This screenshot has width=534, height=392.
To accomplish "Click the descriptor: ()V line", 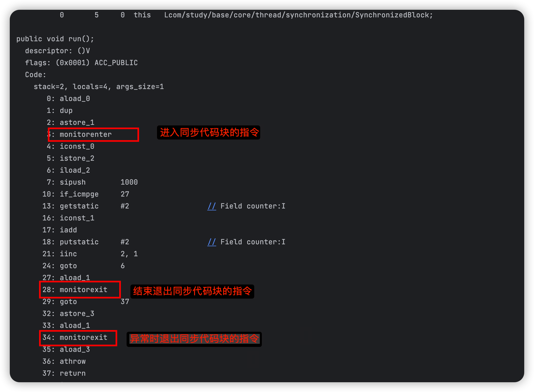I will pos(57,51).
